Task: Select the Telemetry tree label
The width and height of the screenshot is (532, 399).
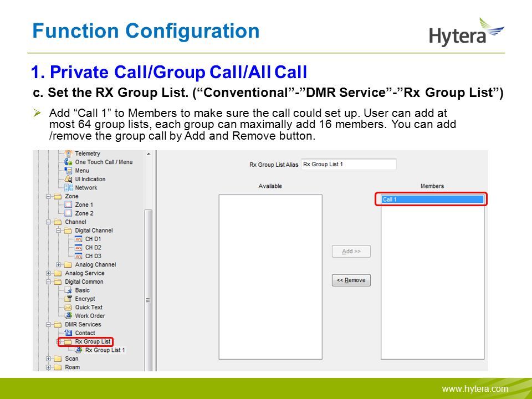Action: [88, 154]
